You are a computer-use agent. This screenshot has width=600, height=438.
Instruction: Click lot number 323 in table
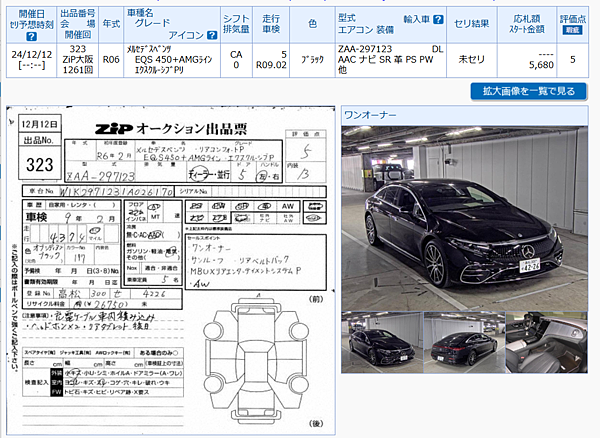pyautogui.click(x=78, y=49)
